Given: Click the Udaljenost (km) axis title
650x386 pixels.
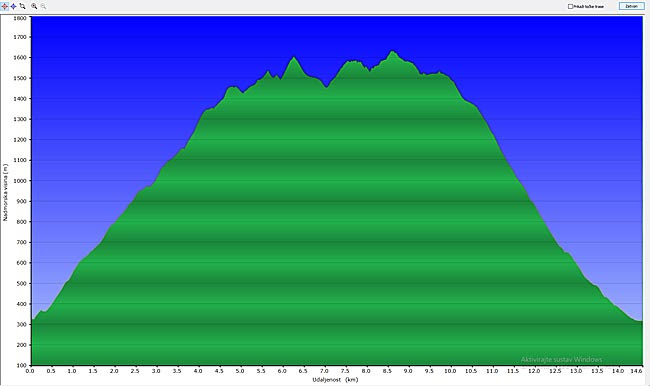Looking at the screenshot, I should point(335,379).
